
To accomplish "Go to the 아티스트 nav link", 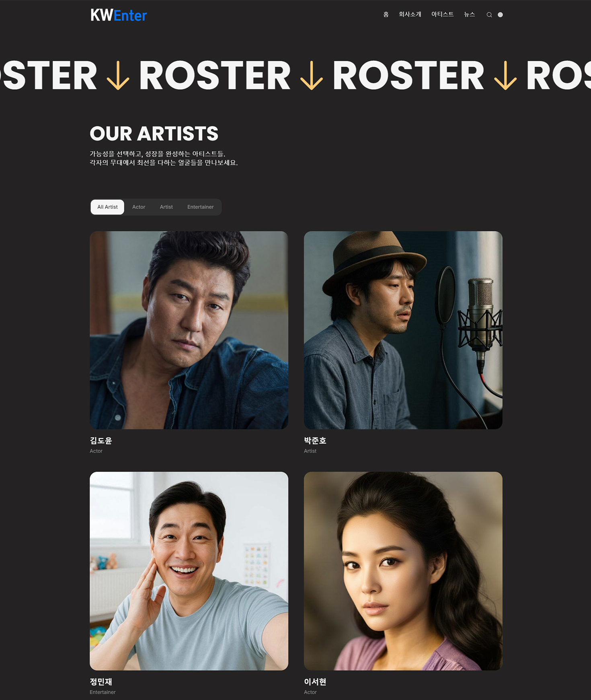I will (442, 14).
